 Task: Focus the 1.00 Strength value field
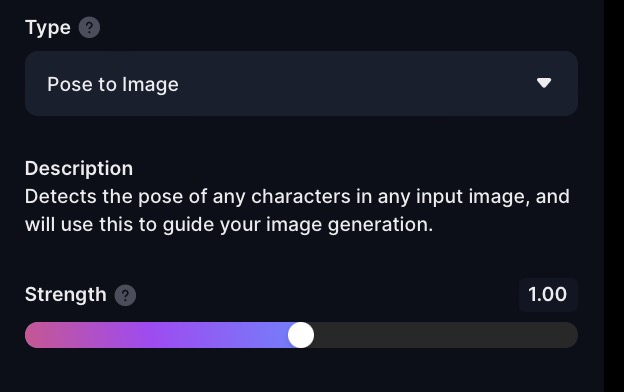548,294
